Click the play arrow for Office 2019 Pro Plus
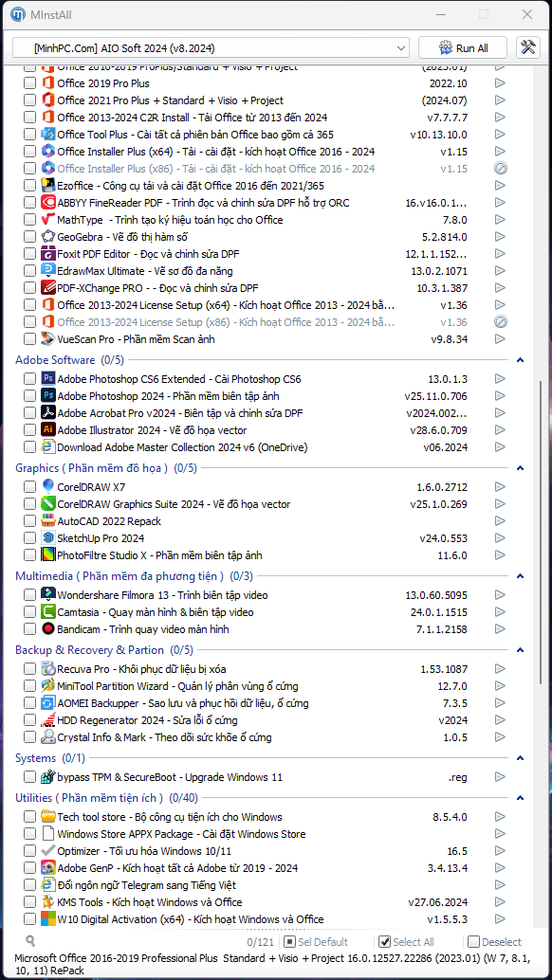The height and width of the screenshot is (980, 552). pos(500,83)
